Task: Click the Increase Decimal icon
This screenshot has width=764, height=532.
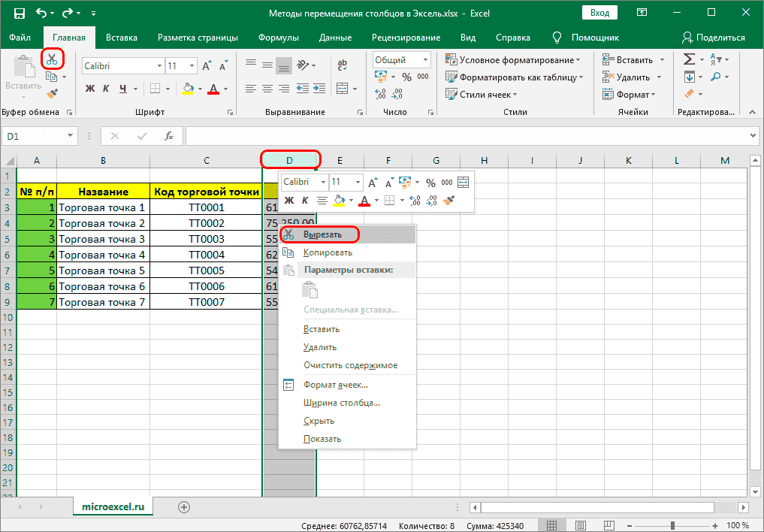Action: pos(381,94)
